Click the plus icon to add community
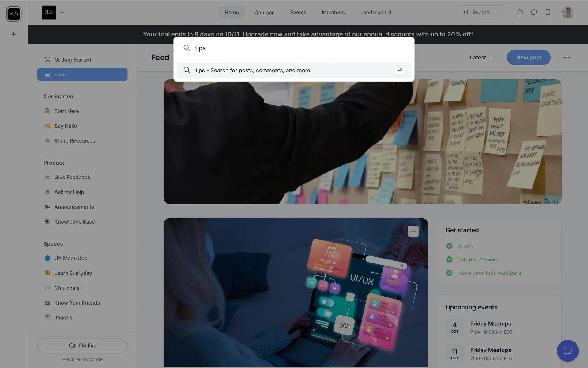Screen dimensions: 588x368 [x=14, y=34]
